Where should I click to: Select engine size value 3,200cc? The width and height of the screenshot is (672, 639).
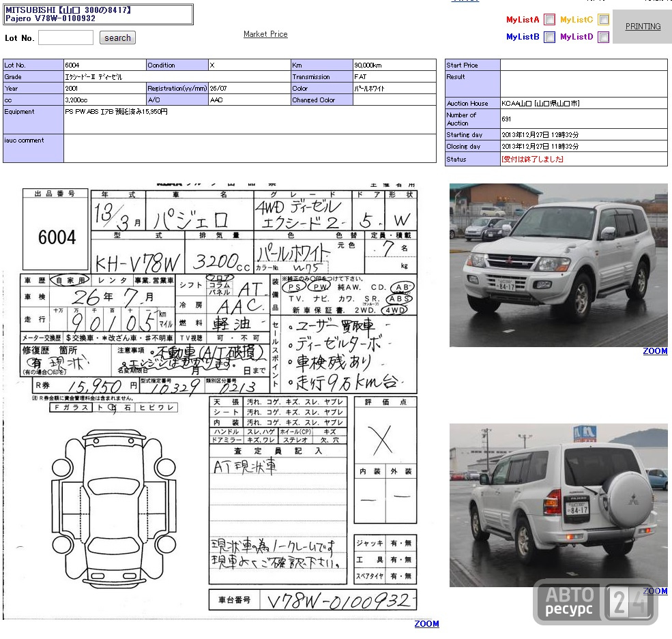[76, 100]
